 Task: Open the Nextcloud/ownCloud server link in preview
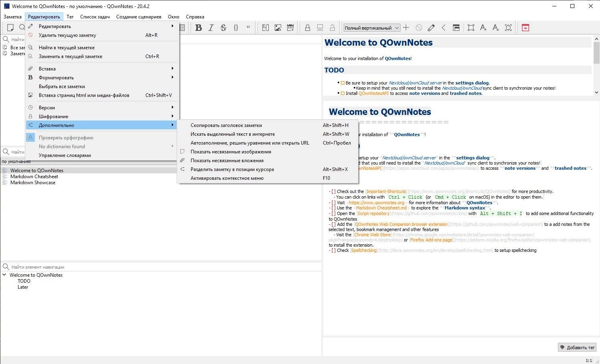415,83
